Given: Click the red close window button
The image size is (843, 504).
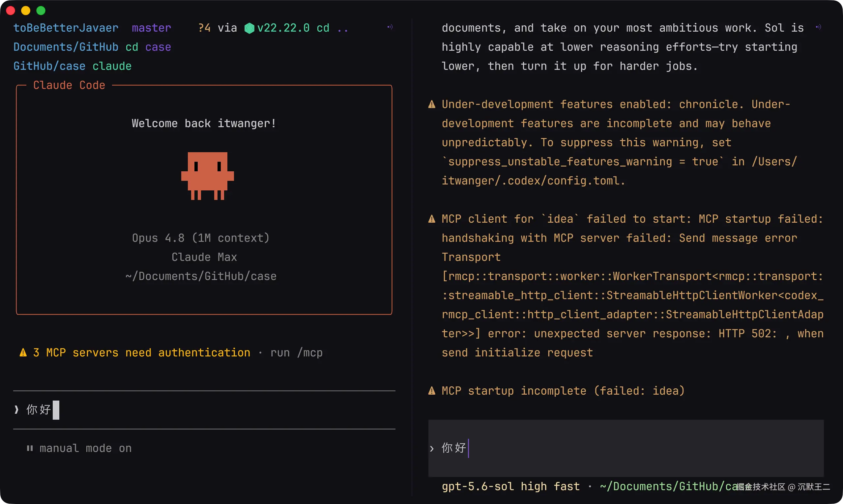Looking at the screenshot, I should [x=11, y=11].
